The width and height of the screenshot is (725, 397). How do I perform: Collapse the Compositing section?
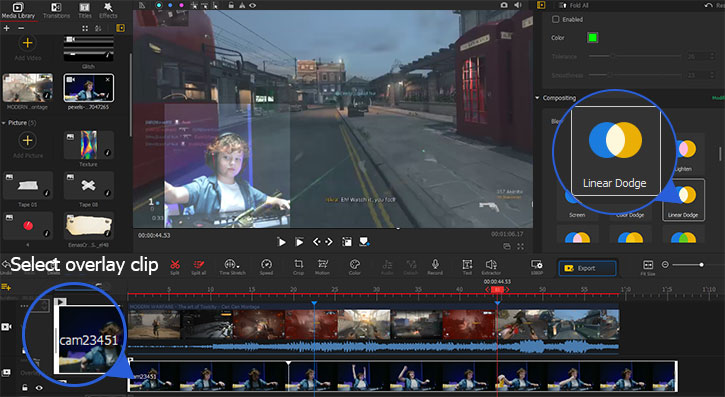pos(538,98)
